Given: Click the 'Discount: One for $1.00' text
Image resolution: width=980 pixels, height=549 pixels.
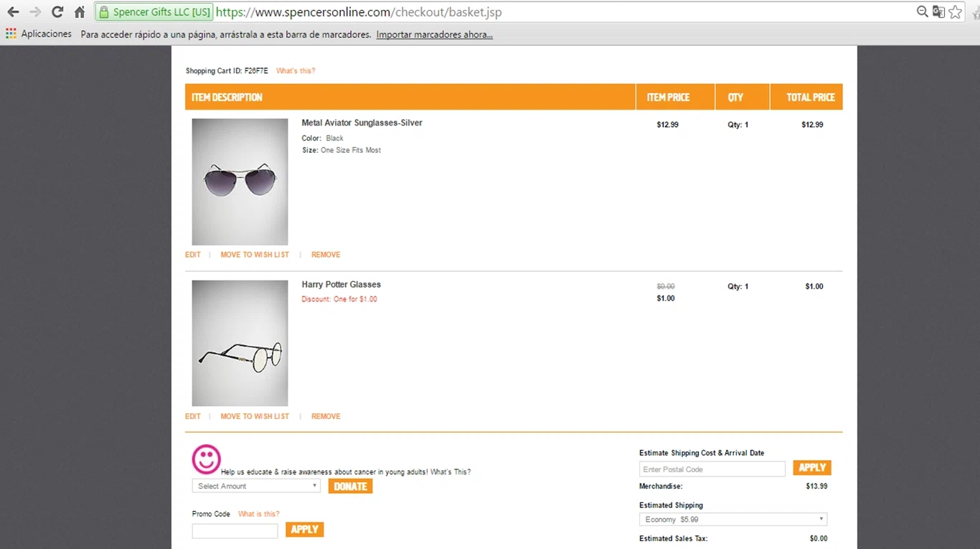Looking at the screenshot, I should tap(339, 299).
